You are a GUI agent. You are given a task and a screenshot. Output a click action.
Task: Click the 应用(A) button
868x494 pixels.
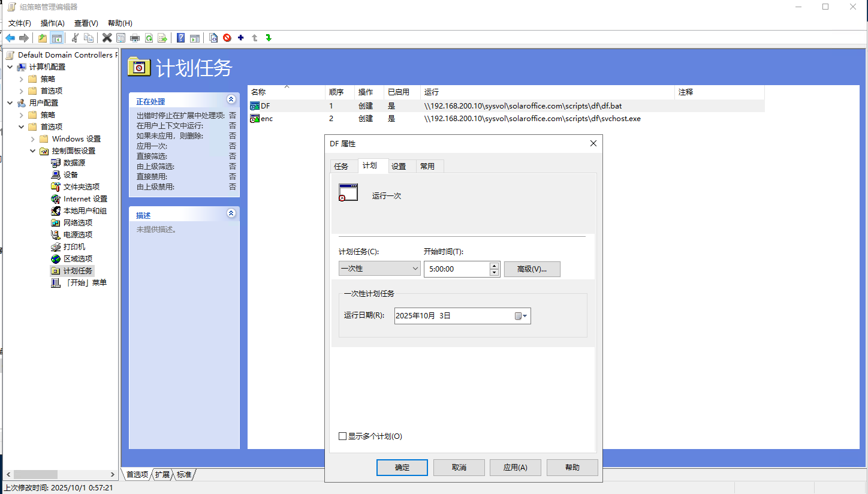point(515,468)
